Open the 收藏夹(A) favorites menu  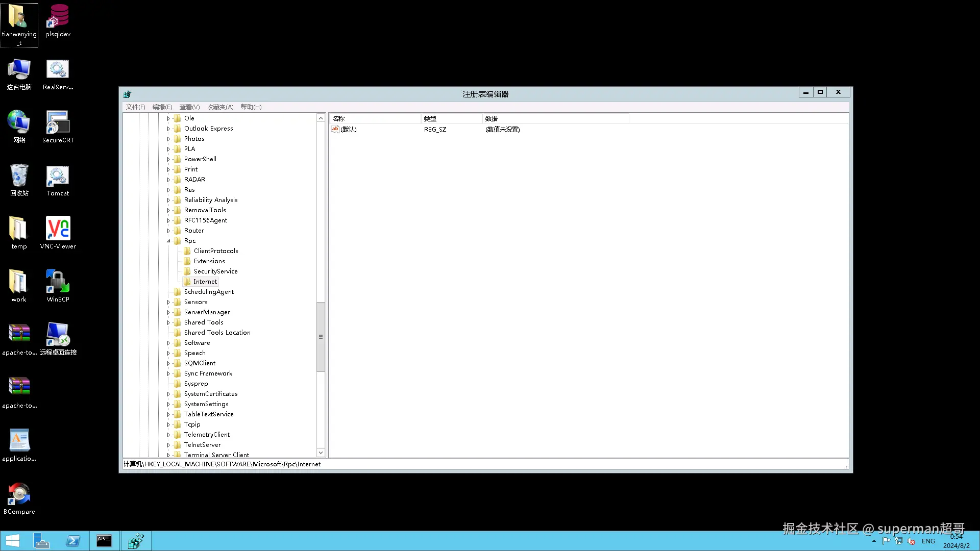click(x=220, y=107)
